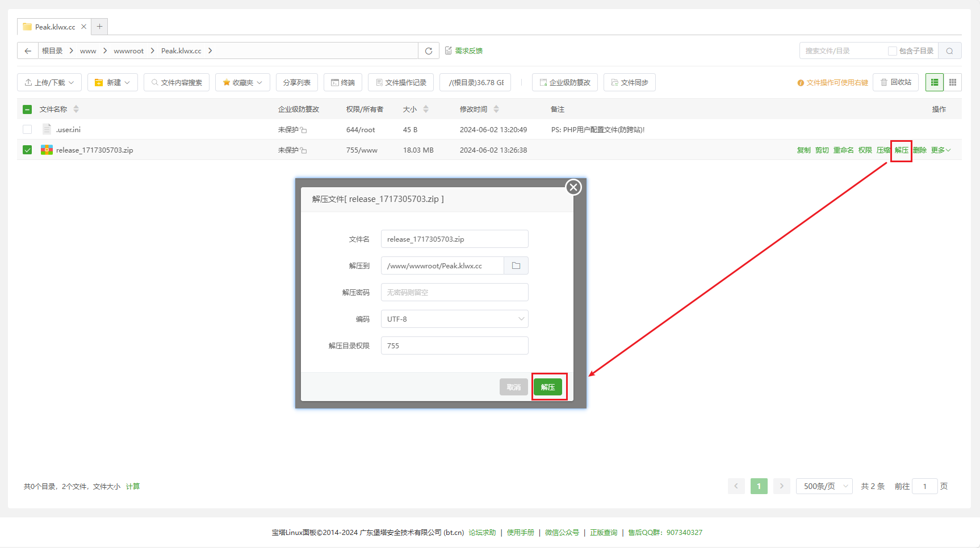Expand the Favorites (收藏夹) dropdown
The image size is (980, 548).
pyautogui.click(x=242, y=82)
